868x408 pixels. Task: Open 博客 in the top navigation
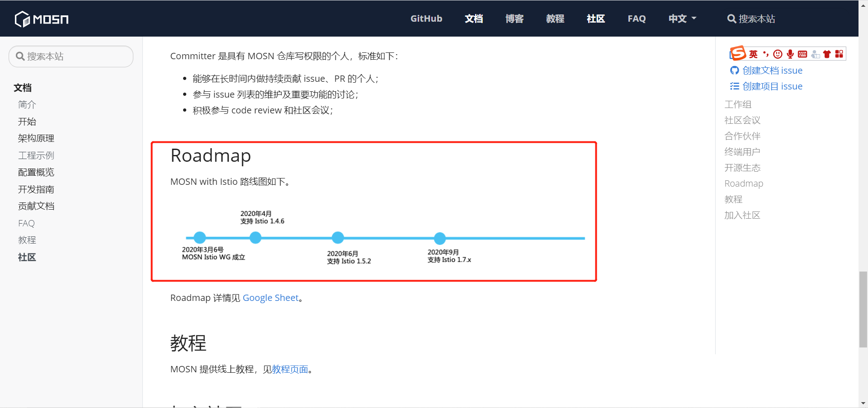tap(514, 19)
